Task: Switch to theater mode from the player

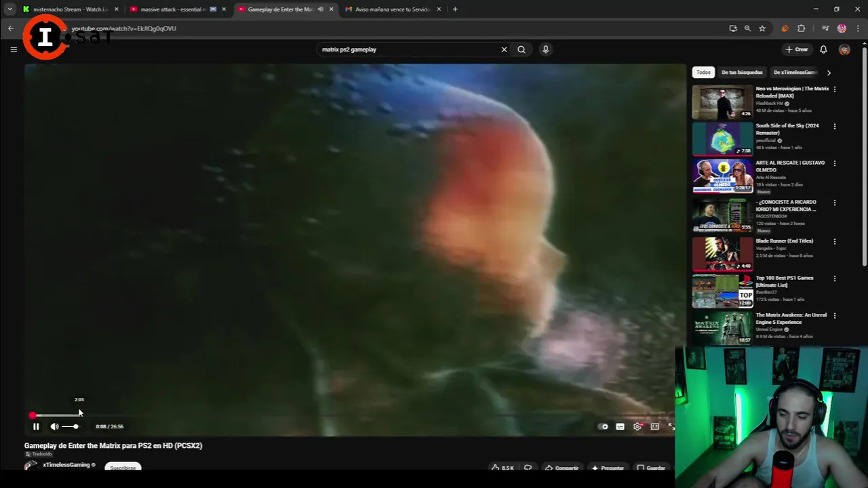Action: coord(655,426)
